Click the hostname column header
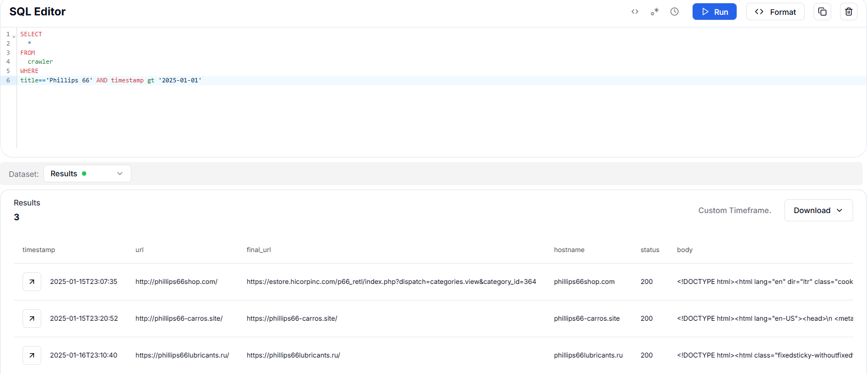868x374 pixels. [x=569, y=250]
